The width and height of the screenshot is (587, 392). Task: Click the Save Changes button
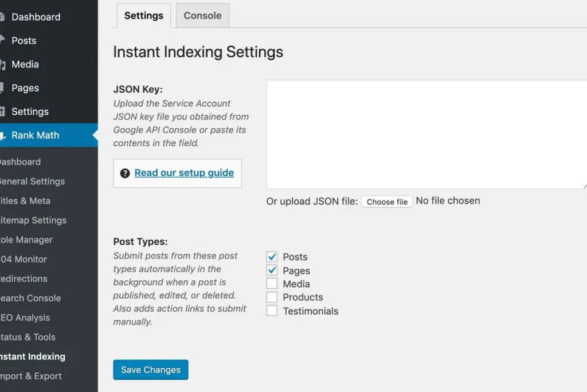coord(150,370)
